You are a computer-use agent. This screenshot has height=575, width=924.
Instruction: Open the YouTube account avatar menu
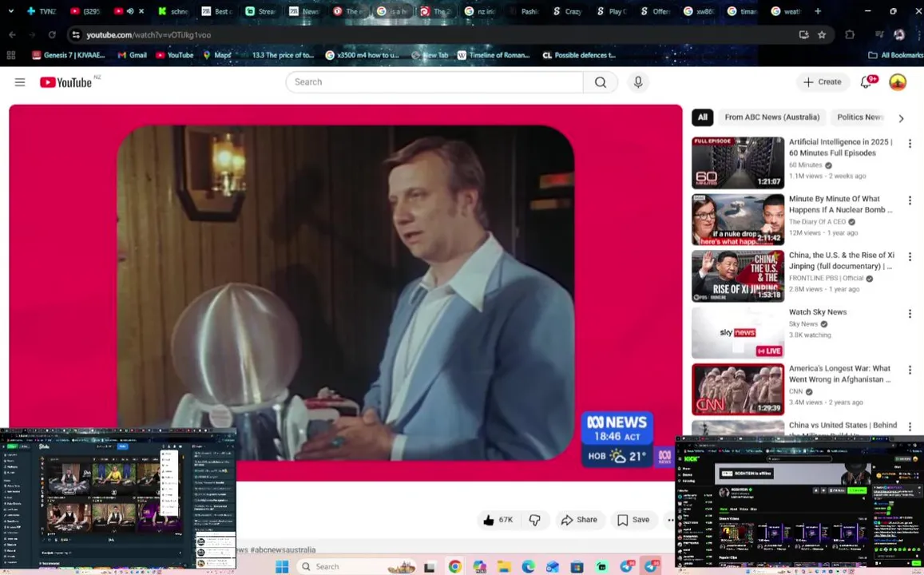898,82
